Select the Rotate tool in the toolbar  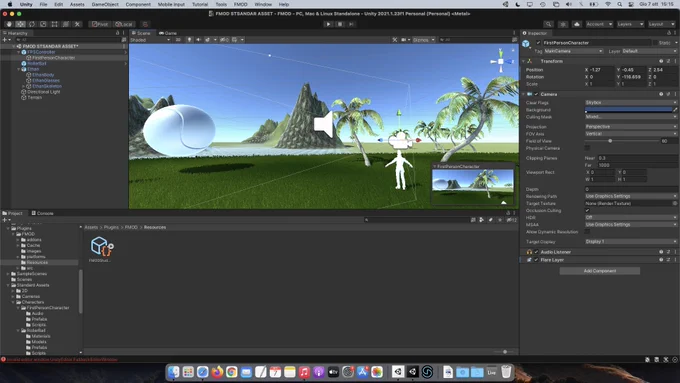(32, 24)
